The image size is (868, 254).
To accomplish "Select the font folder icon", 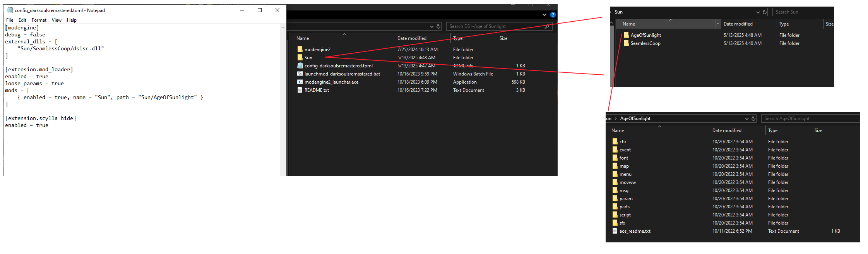I will 615,158.
